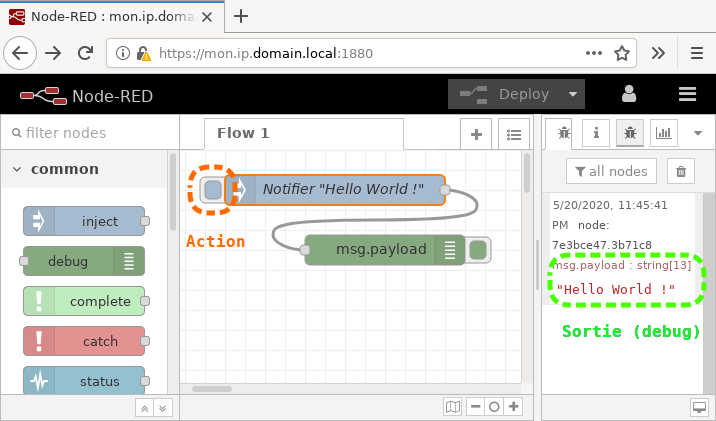Click the insecure connection padlock warning icon
Screen dimensions: 716x421
pos(143,53)
